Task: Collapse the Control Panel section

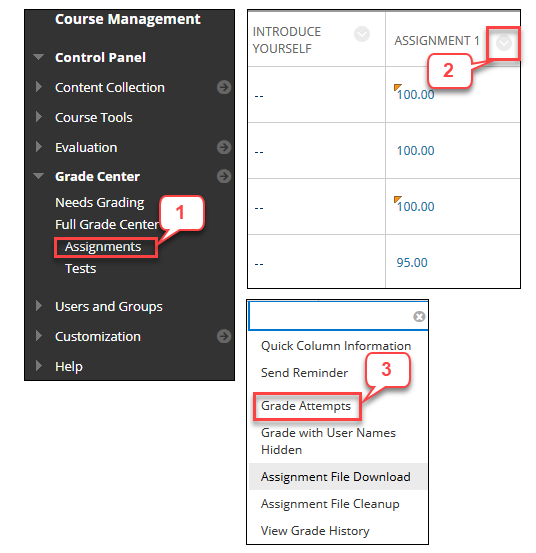Action: pyautogui.click(x=38, y=57)
